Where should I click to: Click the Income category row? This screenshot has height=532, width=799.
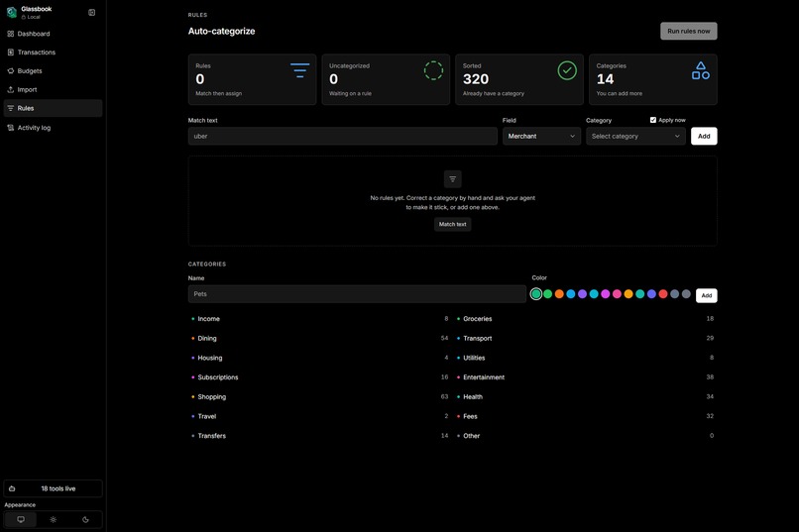coord(319,319)
